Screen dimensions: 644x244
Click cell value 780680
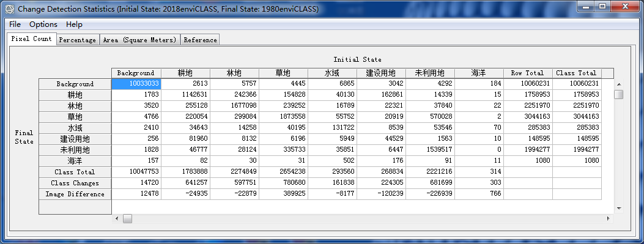coord(283,183)
